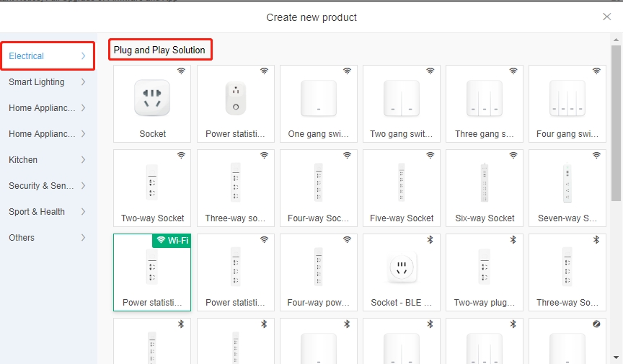This screenshot has width=623, height=364.
Task: Open the Kitchen category
Action: click(x=48, y=160)
